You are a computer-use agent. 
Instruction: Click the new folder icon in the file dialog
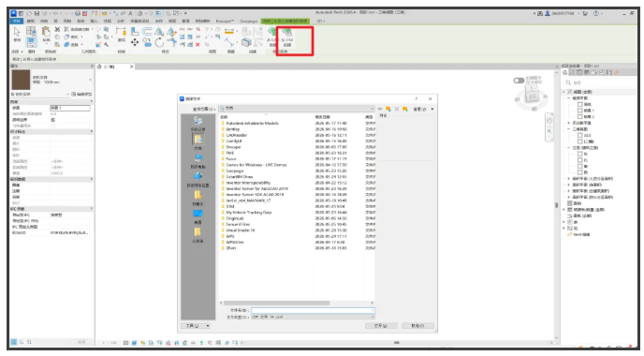pyautogui.click(x=405, y=109)
